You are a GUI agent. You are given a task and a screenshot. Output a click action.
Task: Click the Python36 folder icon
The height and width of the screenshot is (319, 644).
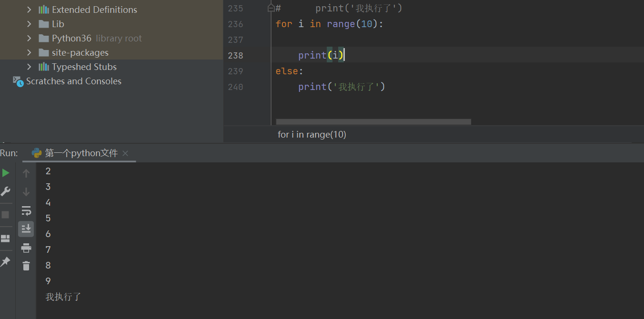point(44,38)
